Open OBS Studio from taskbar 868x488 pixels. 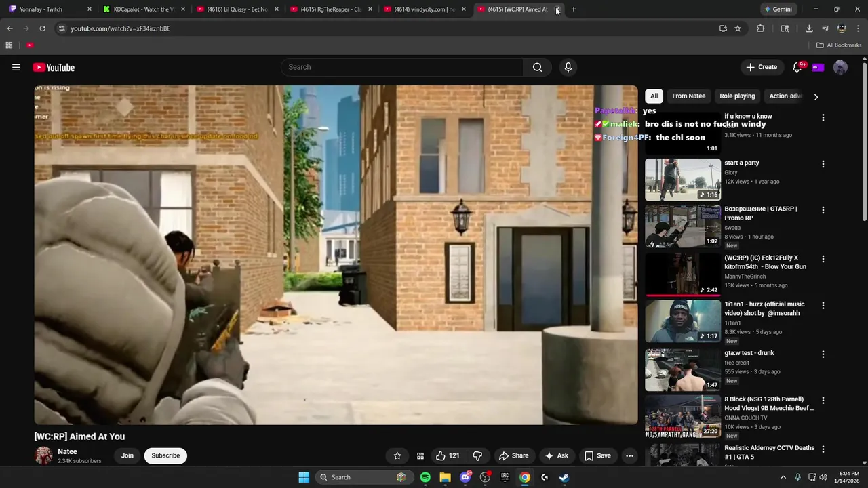[485, 477]
